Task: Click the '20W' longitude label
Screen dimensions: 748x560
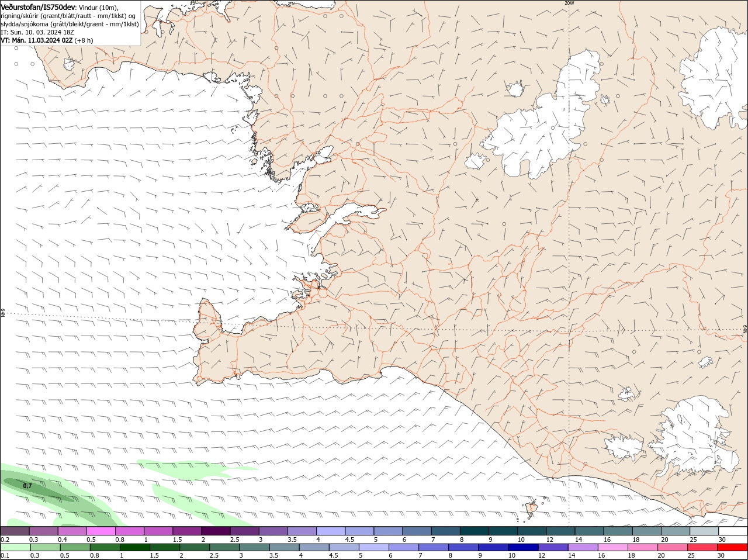Action: coord(569,3)
